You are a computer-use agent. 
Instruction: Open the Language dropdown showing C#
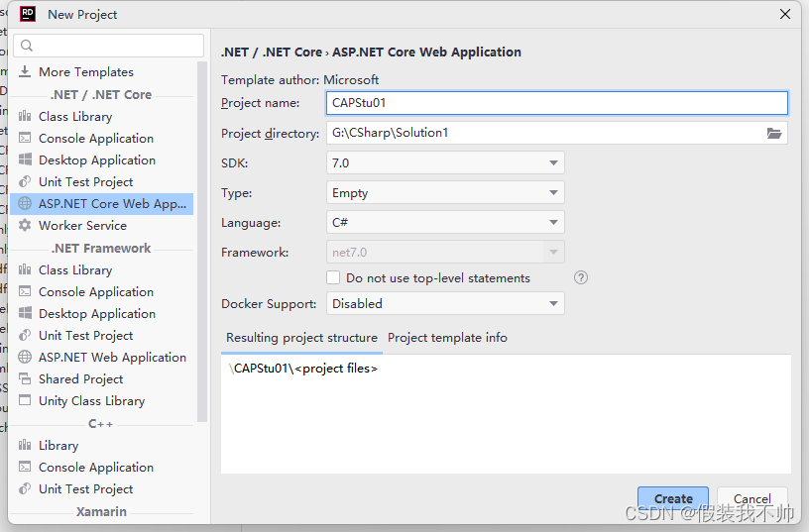click(x=445, y=222)
